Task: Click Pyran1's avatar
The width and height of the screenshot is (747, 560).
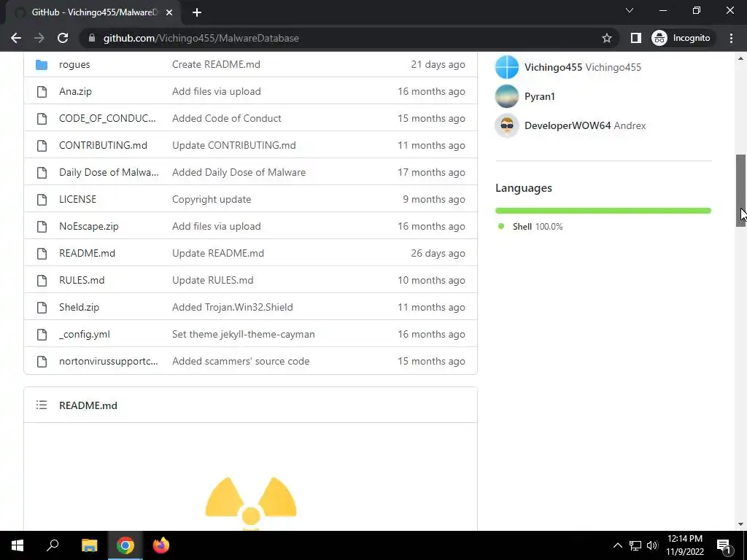Action: (507, 96)
